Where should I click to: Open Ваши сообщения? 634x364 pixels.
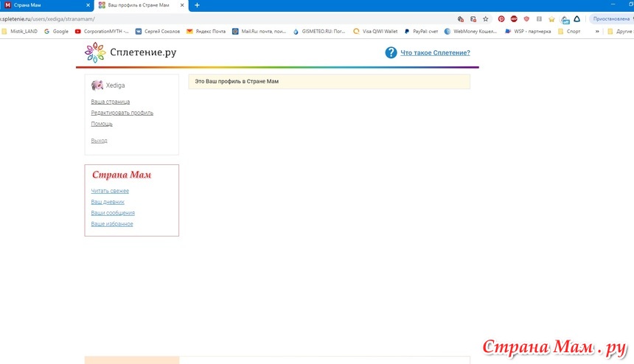click(113, 213)
